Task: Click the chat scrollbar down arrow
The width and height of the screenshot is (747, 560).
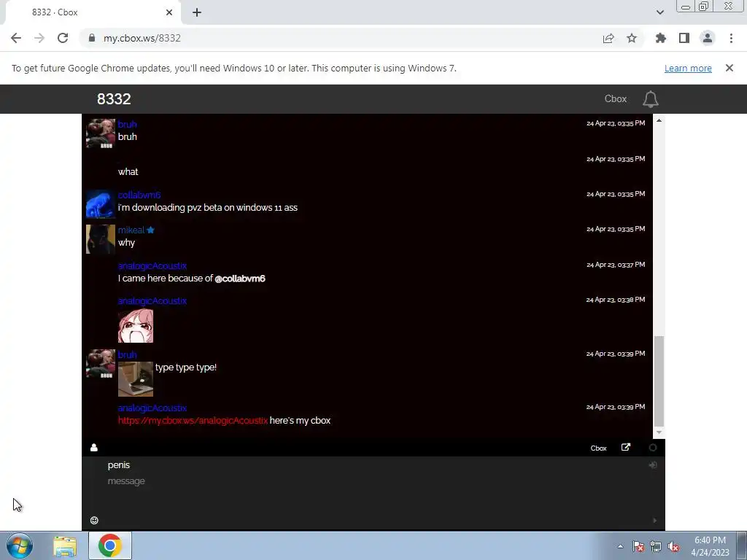Action: tap(659, 432)
